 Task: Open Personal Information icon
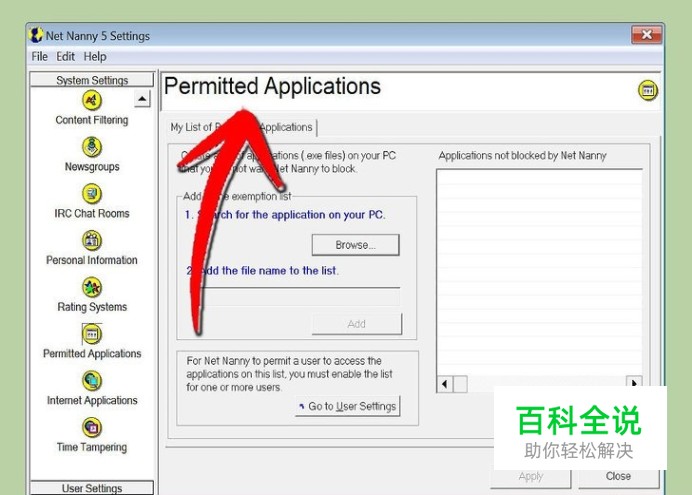(92, 240)
